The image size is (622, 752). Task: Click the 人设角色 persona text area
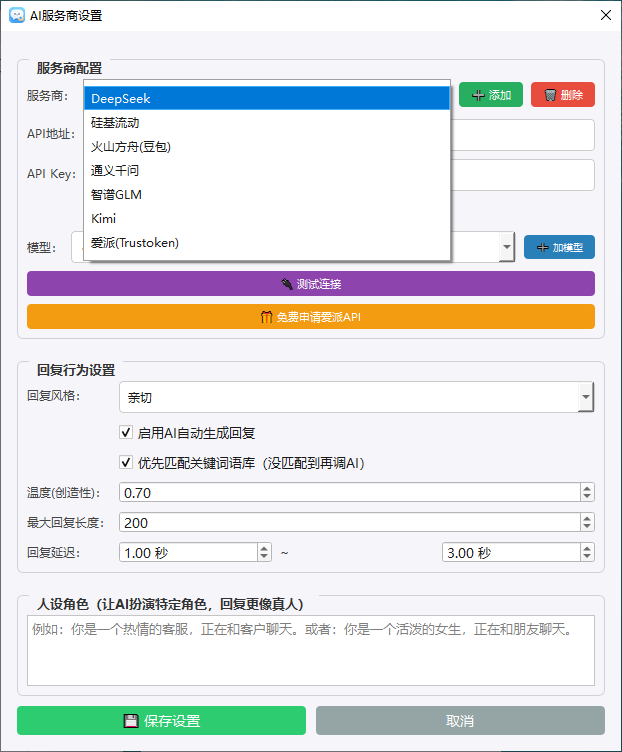pos(311,651)
